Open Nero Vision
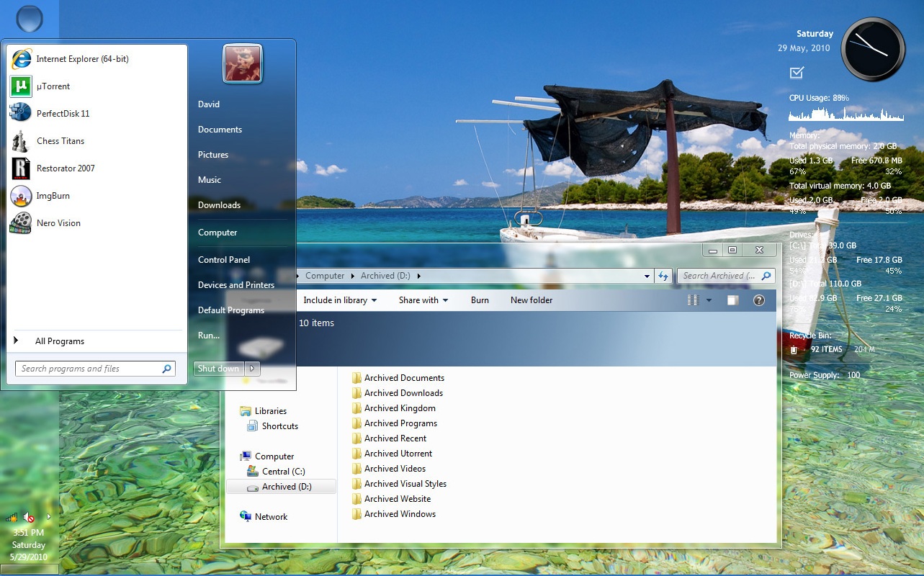924x576 pixels. click(x=58, y=223)
